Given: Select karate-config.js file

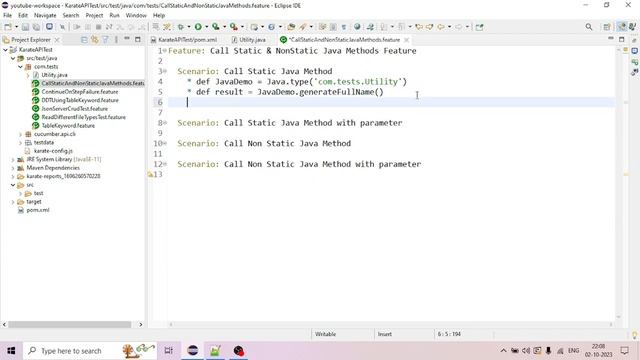Looking at the screenshot, I should coord(53,151).
